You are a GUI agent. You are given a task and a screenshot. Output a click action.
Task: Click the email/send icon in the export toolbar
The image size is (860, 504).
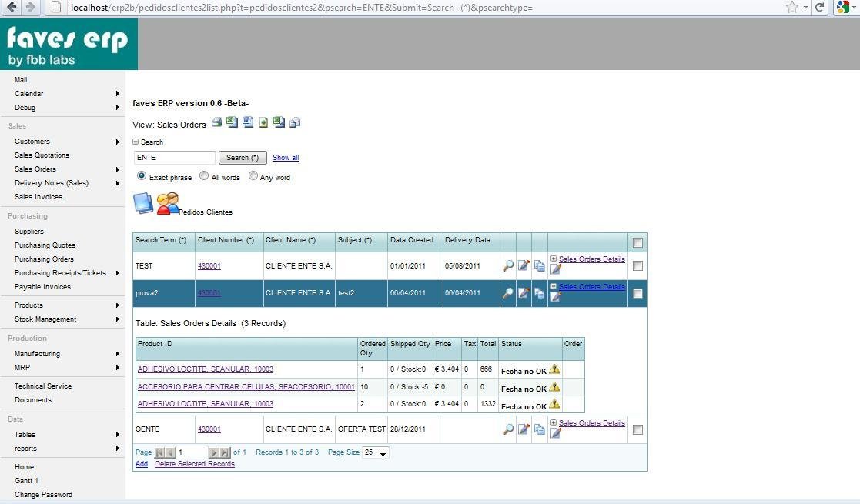[295, 122]
